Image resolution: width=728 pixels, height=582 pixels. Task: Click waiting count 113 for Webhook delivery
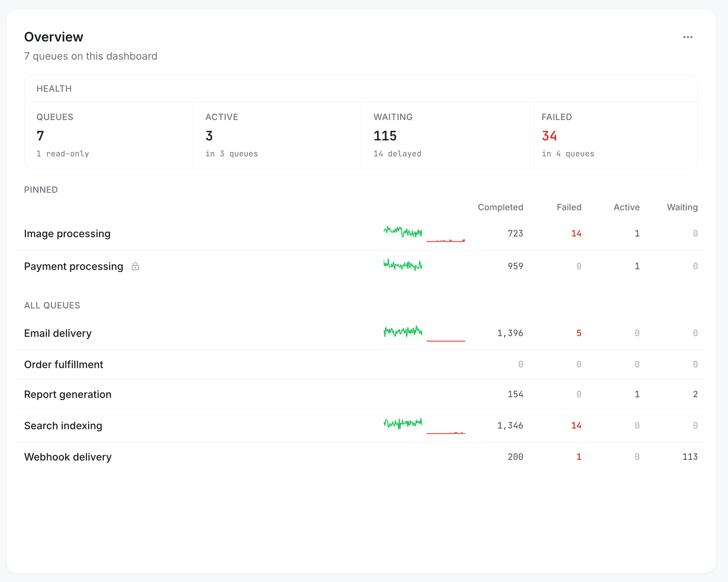click(690, 457)
